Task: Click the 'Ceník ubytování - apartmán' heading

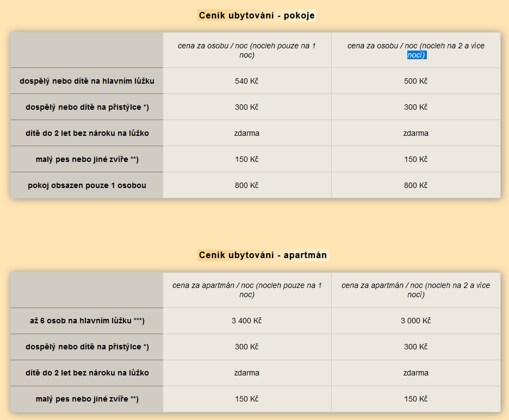Action: click(x=263, y=255)
